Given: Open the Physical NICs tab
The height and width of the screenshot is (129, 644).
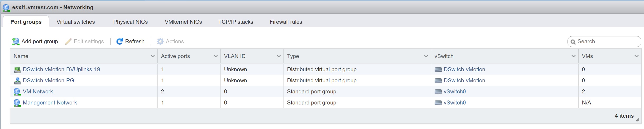Looking at the screenshot, I should pos(131,22).
